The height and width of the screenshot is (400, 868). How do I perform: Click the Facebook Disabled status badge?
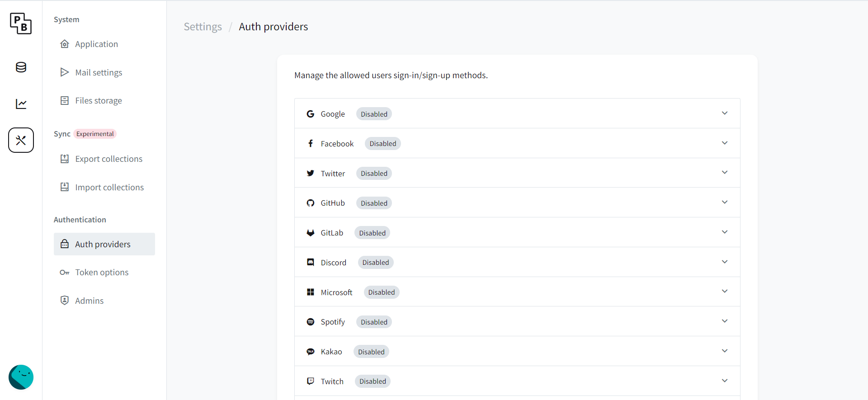tap(383, 144)
